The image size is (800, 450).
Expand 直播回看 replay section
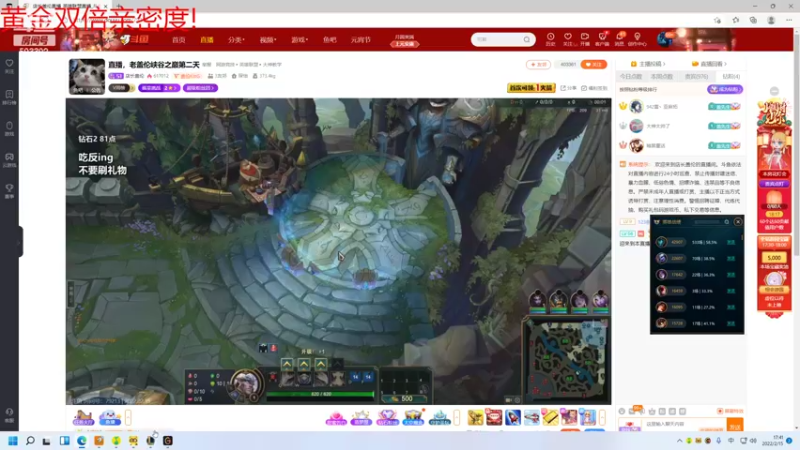point(709,64)
